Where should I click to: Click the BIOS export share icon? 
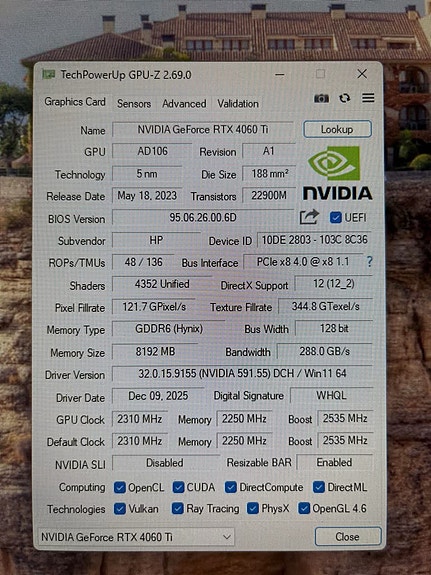(x=309, y=217)
